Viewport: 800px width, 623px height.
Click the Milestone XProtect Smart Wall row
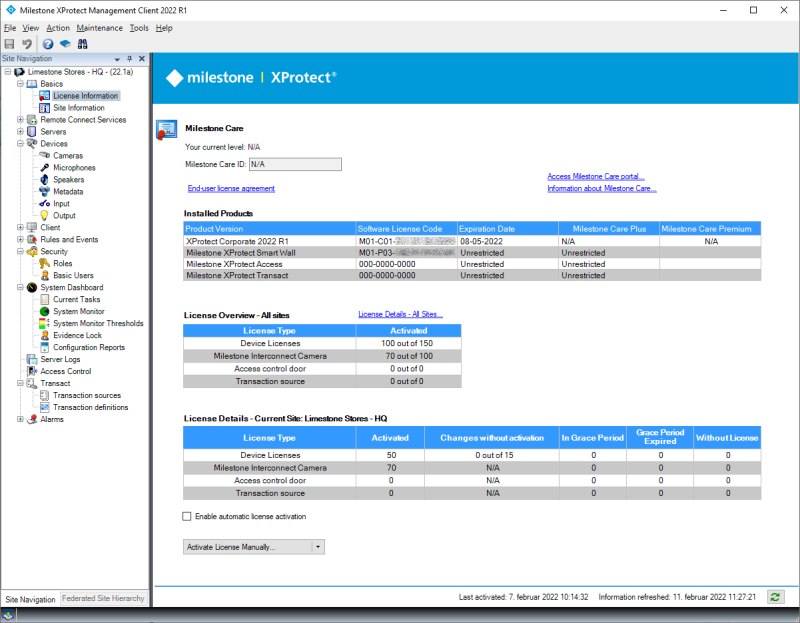tap(472, 253)
